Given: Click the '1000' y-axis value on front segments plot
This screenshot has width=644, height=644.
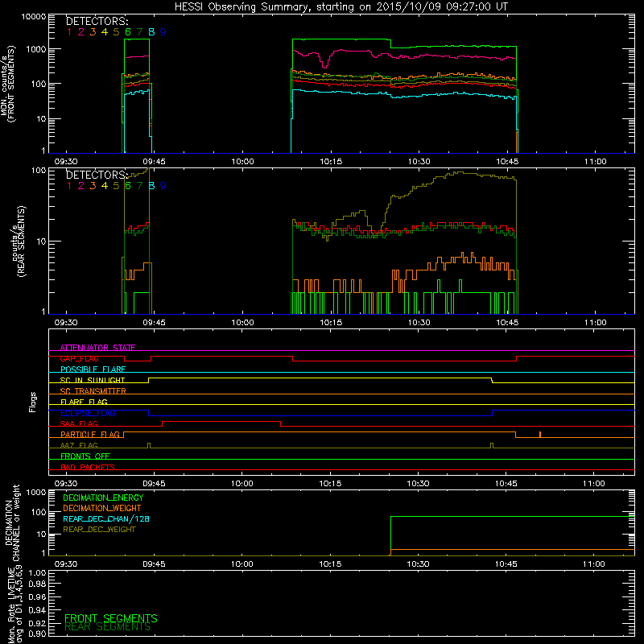Looking at the screenshot, I should [x=36, y=49].
